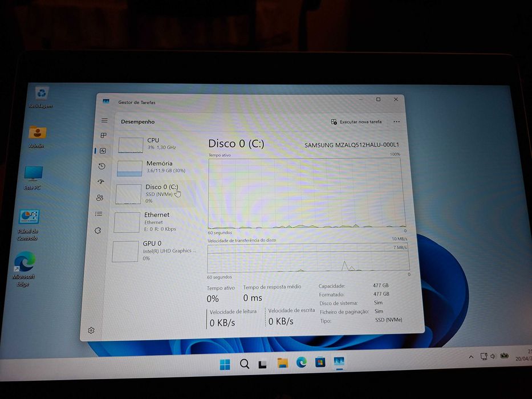
Task: Click the Memória mini graph thumbnail
Action: 129,169
